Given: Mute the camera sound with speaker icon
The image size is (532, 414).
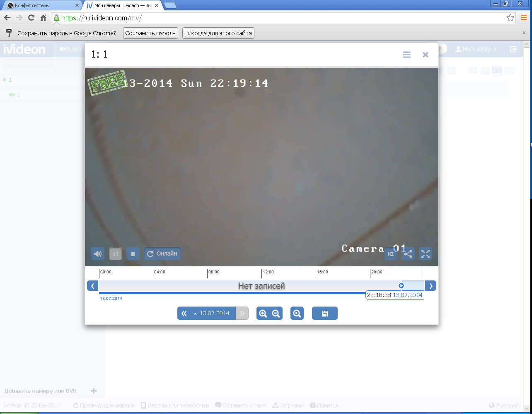Looking at the screenshot, I should click(98, 253).
